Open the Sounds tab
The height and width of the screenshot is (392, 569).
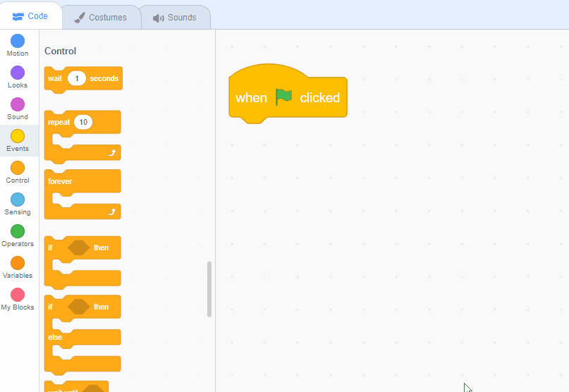coord(175,18)
